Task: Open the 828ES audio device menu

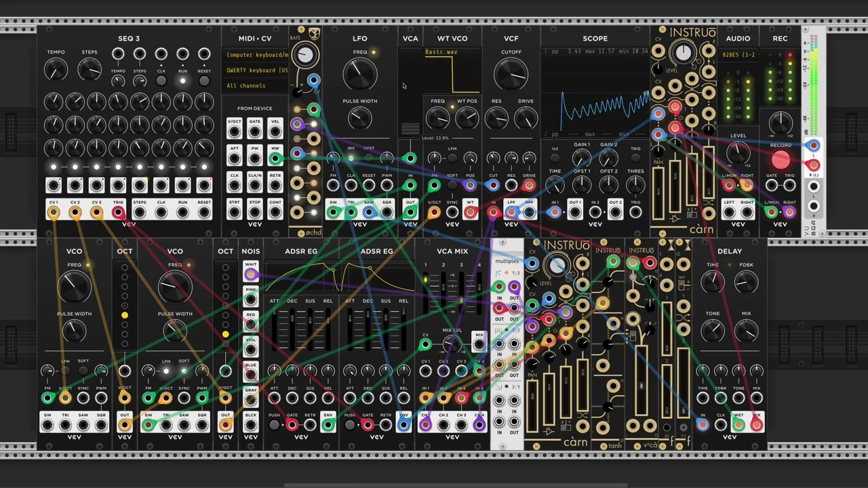Action: pos(738,55)
